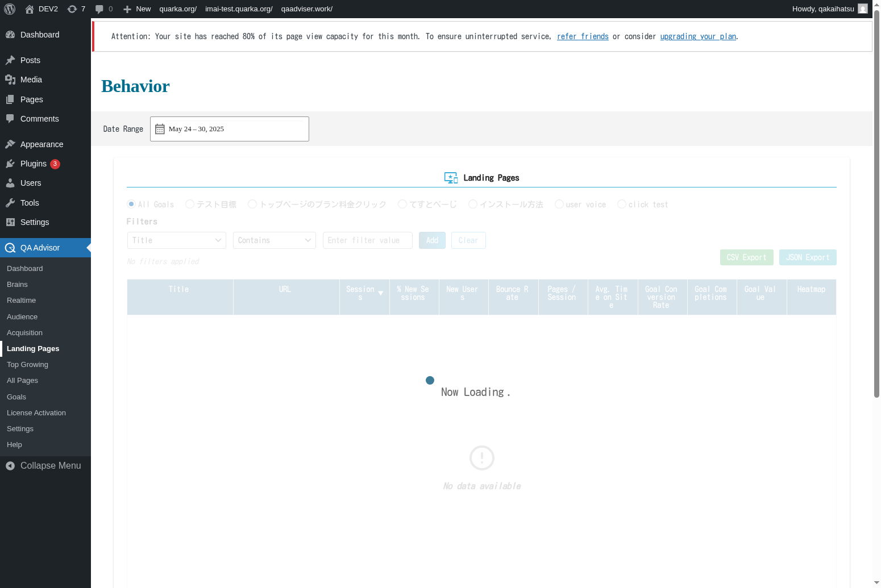This screenshot has height=588, width=881.
Task: Click the CSV Export button
Action: coord(746,257)
